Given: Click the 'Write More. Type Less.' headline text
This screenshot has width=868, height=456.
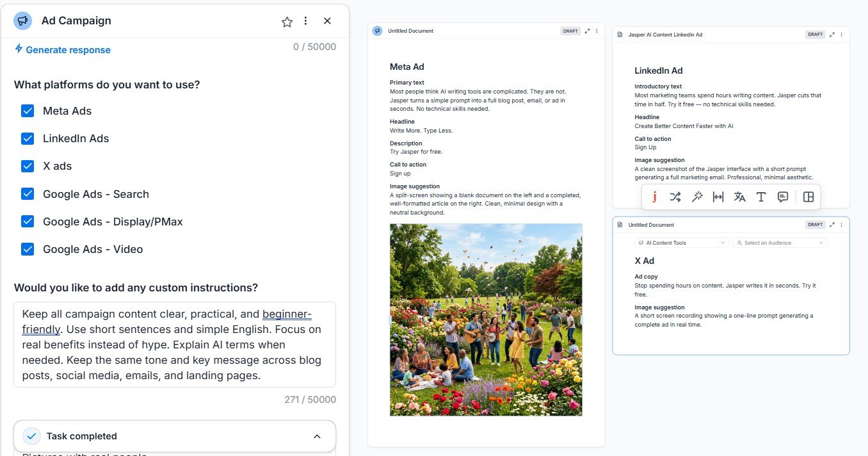Looking at the screenshot, I should tap(421, 131).
